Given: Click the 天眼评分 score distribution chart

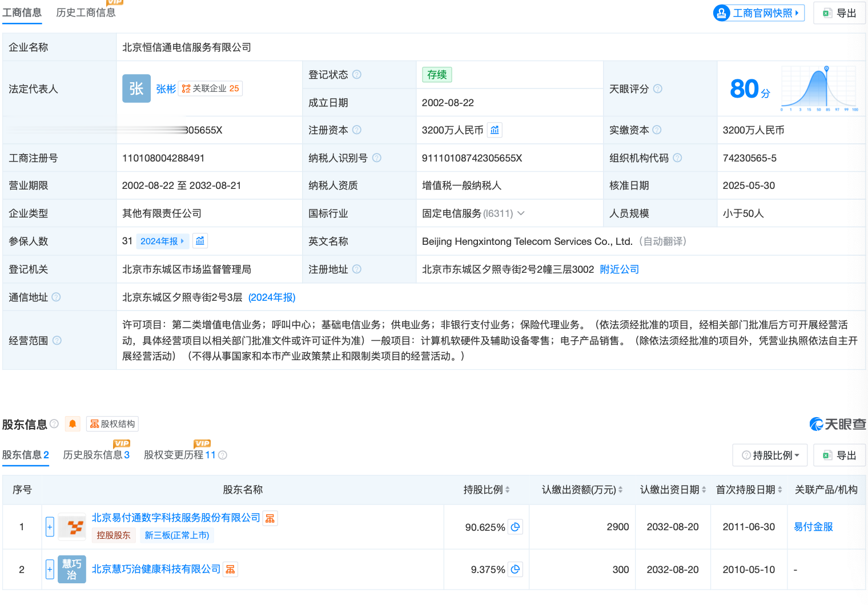Looking at the screenshot, I should [819, 89].
